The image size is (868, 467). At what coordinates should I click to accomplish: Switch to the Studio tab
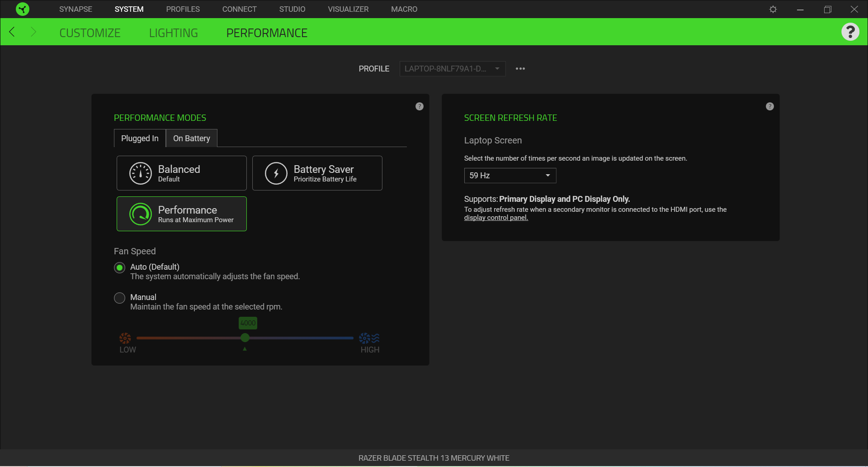[x=292, y=9]
